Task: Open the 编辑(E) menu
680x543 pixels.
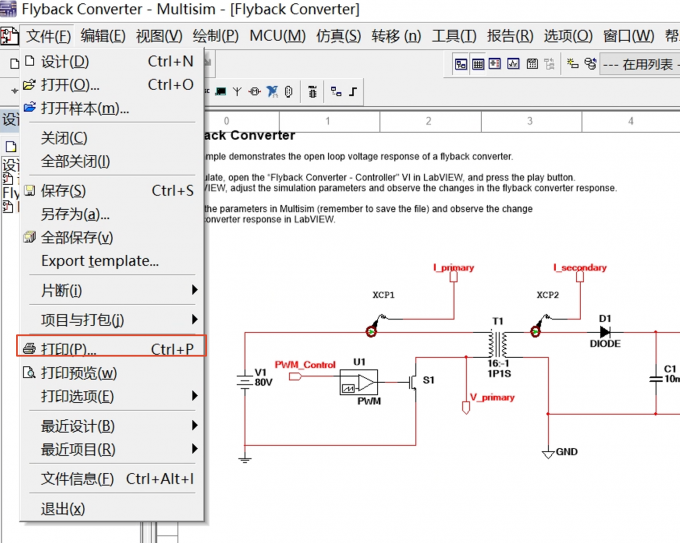Action: 103,36
